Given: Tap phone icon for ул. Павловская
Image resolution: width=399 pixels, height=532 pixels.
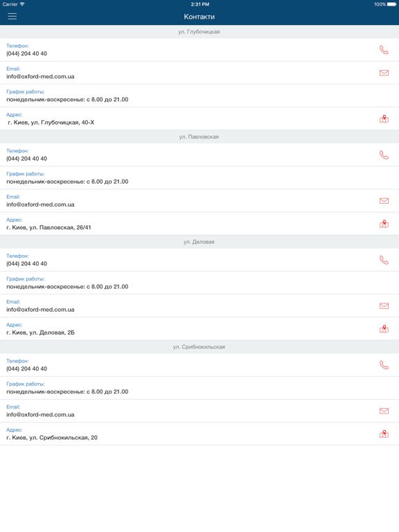Looking at the screenshot, I should click(384, 155).
